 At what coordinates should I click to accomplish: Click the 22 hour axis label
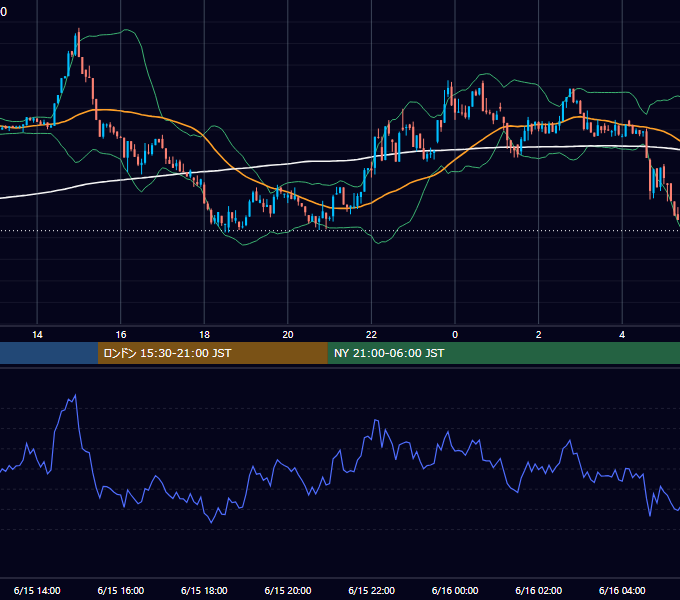[371, 335]
